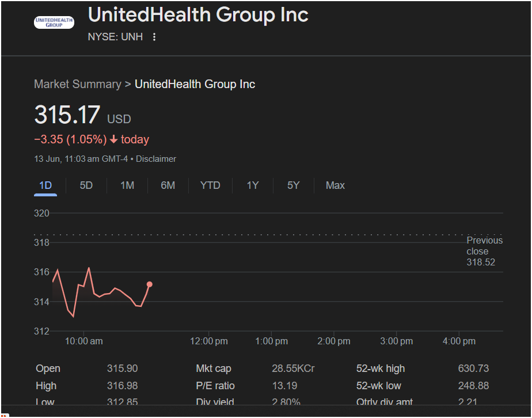Screen dimensions: 532x418
Task: Select the 1D range tab
Action: 45,185
